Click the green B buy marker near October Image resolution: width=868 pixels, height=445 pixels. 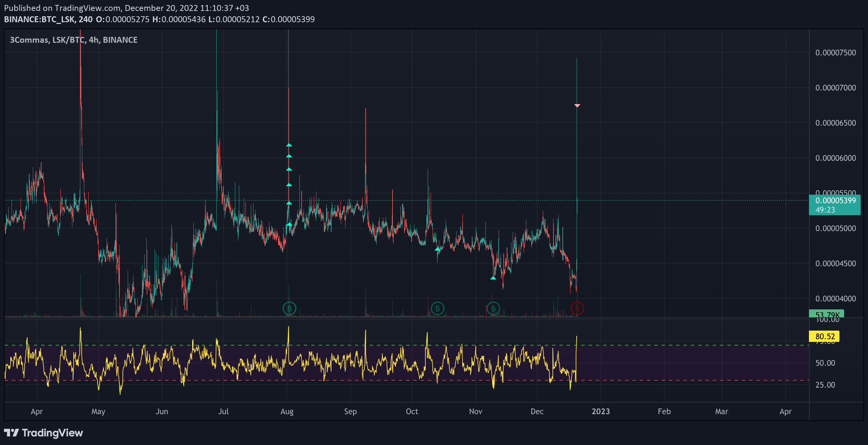click(437, 308)
